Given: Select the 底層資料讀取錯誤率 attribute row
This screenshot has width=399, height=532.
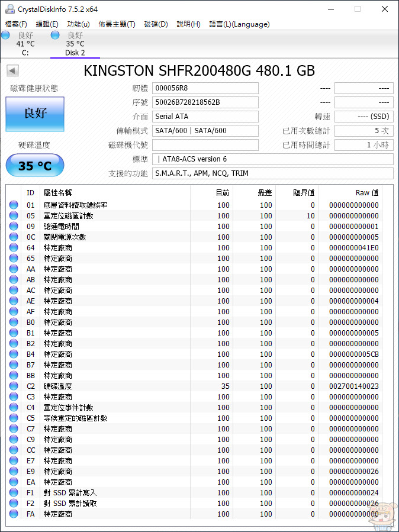Looking at the screenshot, I should pos(194,205).
